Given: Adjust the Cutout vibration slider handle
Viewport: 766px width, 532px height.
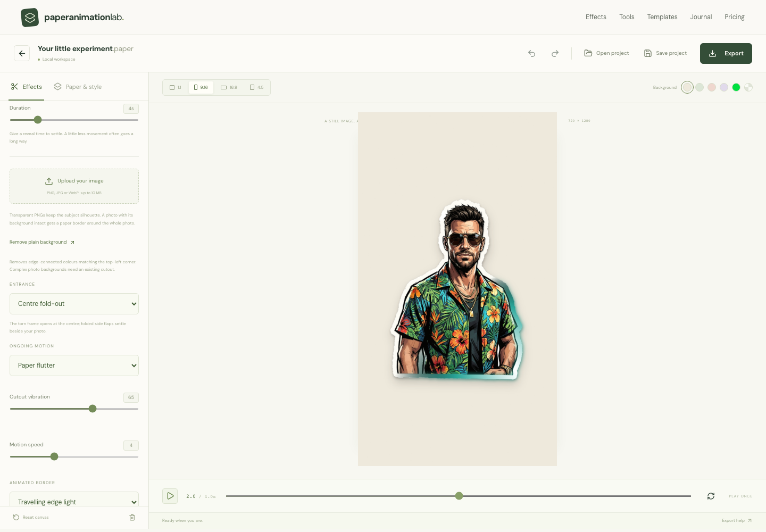Looking at the screenshot, I should [x=93, y=409].
